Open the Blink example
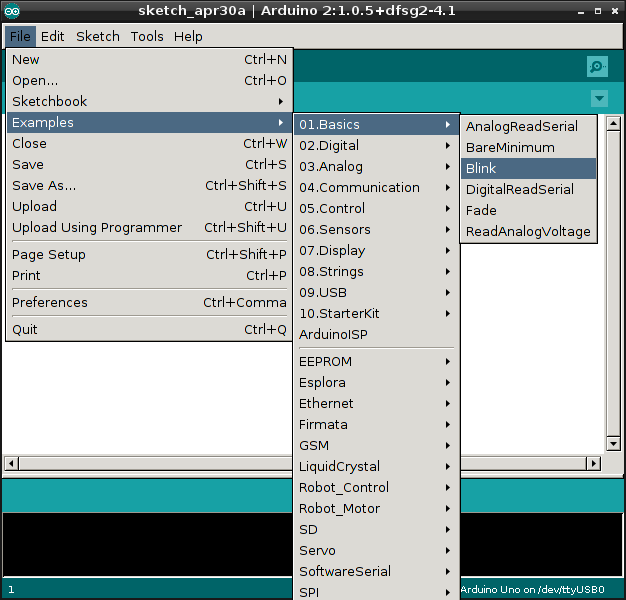The height and width of the screenshot is (600, 626). [529, 168]
